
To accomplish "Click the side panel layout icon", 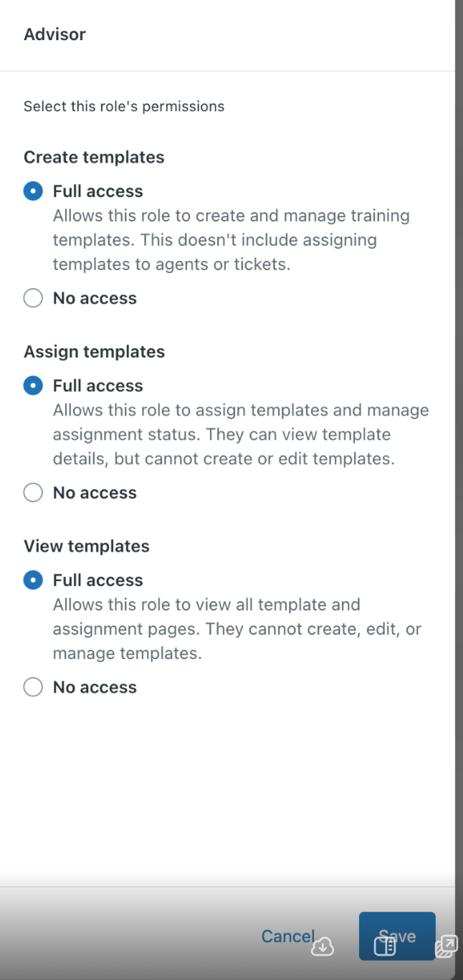I will pyautogui.click(x=385, y=946).
